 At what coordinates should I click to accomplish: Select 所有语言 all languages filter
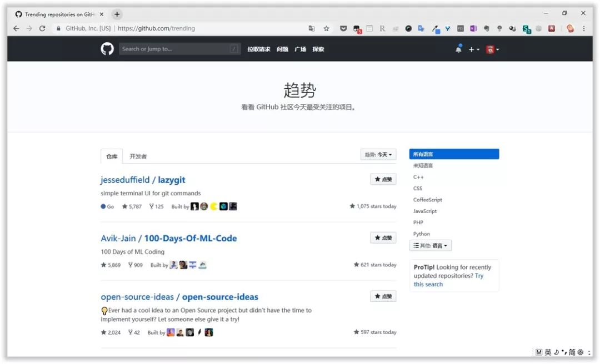[454, 154]
